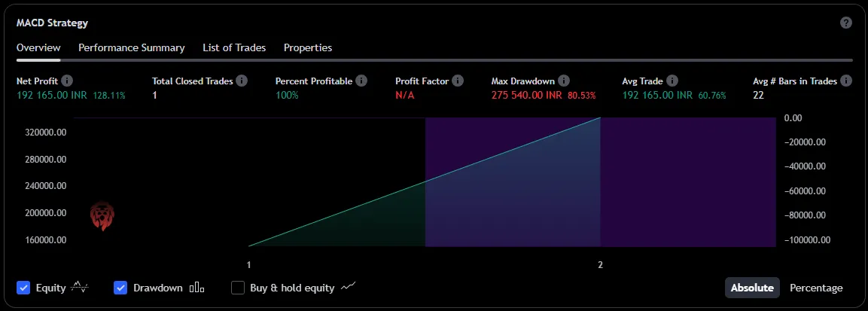Uncheck the Equity checkbox
This screenshot has height=311, width=868.
click(x=23, y=288)
